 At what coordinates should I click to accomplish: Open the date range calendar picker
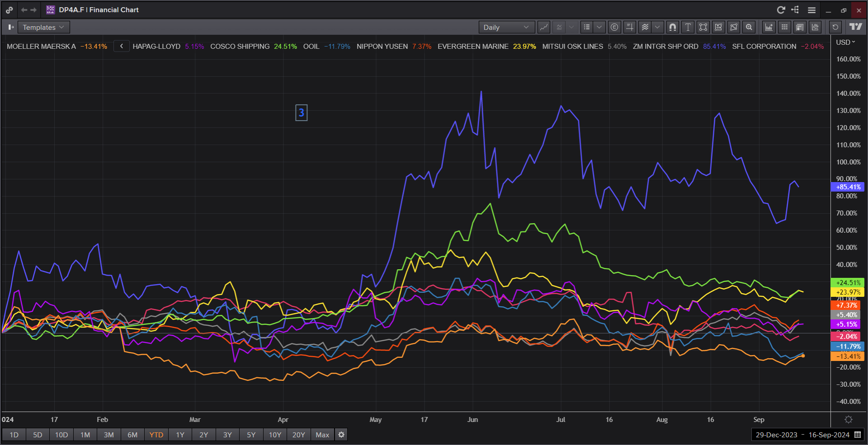tap(858, 435)
